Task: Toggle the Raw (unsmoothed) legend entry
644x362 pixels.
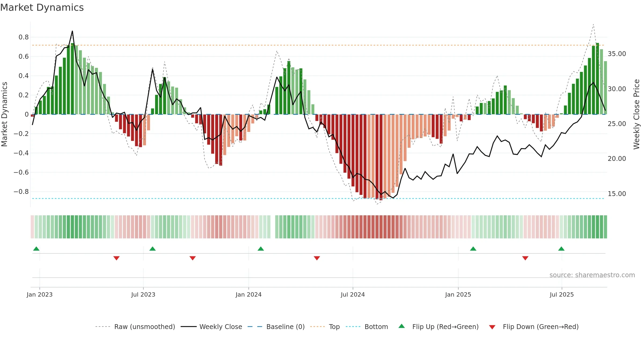Action: [145, 327]
